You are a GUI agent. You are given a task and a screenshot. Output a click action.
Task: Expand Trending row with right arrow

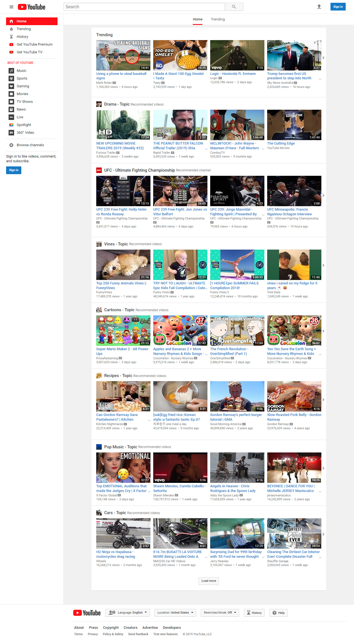tap(323, 58)
